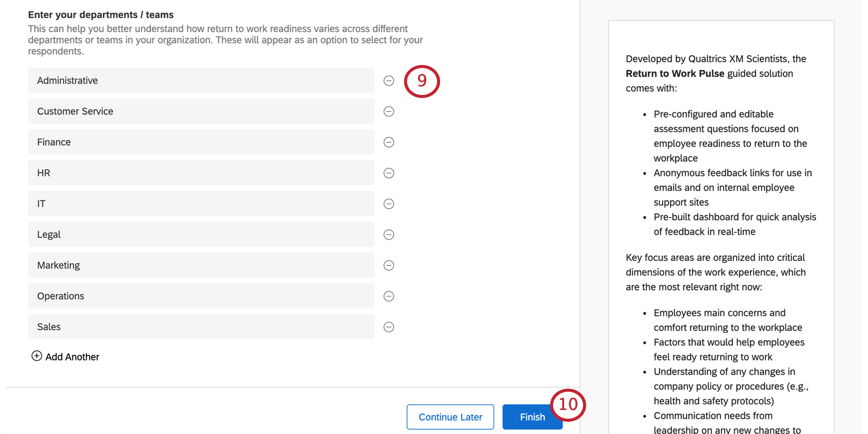868x434 pixels.
Task: Delete the Marketing department row
Action: tap(389, 266)
